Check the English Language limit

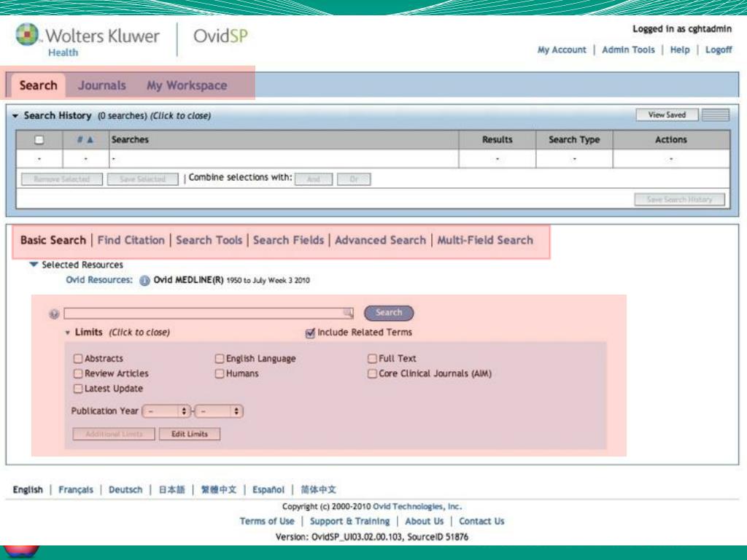point(220,359)
